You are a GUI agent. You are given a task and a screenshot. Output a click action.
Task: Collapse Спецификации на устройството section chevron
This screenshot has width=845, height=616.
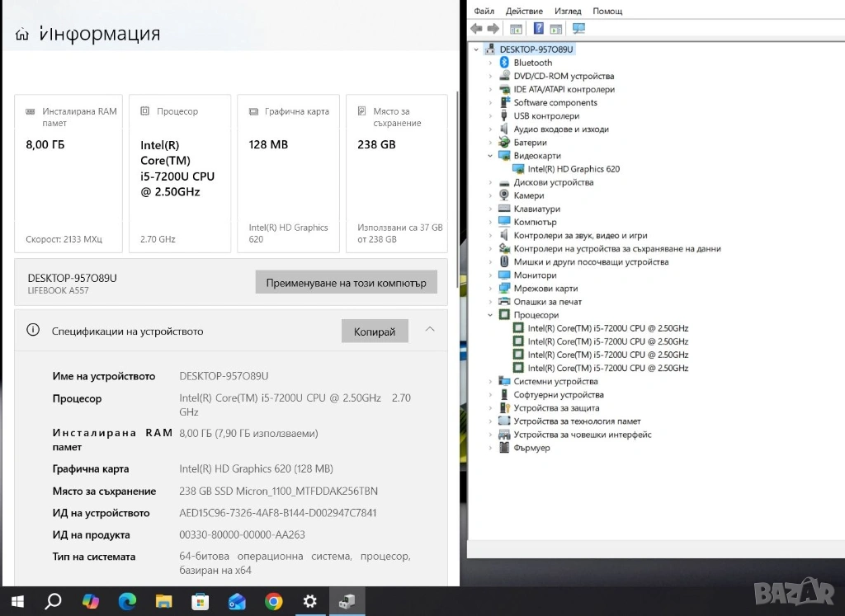429,330
